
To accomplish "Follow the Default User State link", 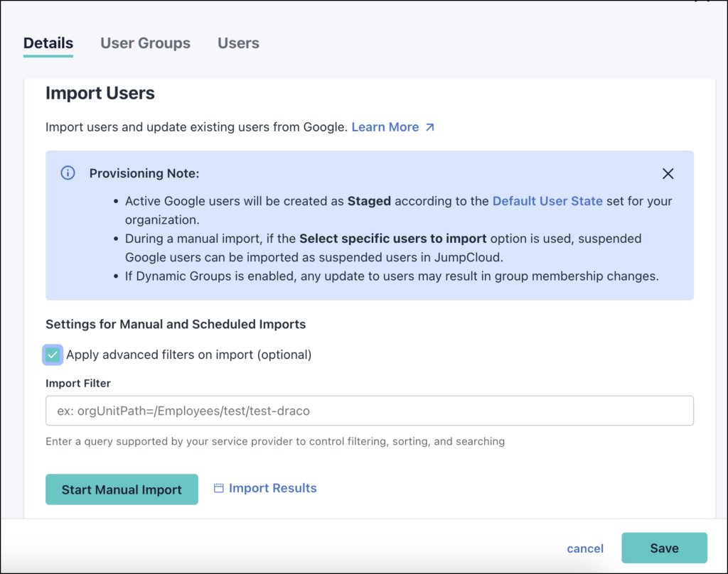I will pos(547,201).
